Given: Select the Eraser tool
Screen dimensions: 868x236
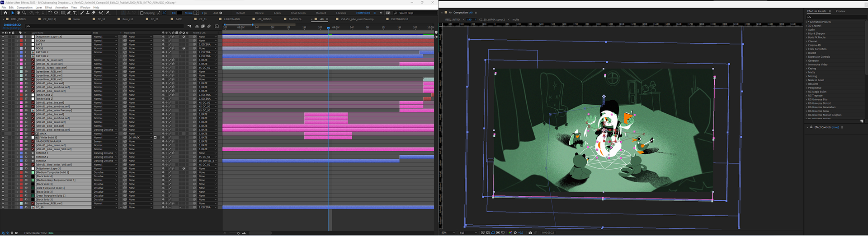Looking at the screenshot, I should coord(94,13).
